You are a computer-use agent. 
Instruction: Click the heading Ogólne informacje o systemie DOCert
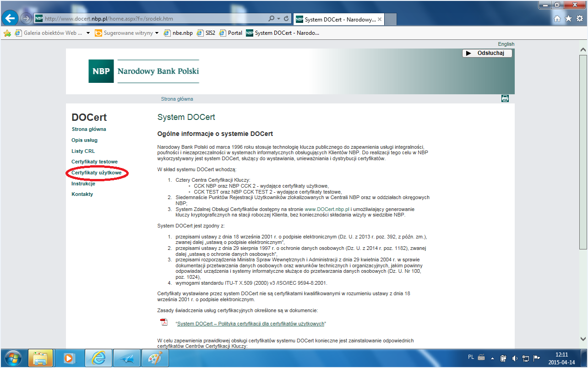click(x=215, y=134)
